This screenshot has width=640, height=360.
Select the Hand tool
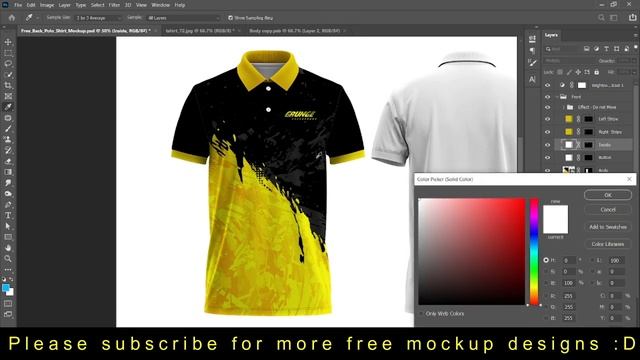(8, 248)
